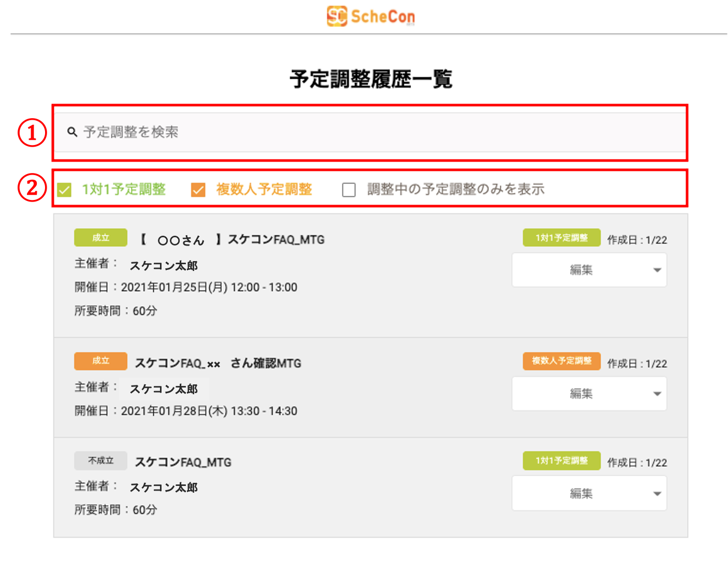The image size is (728, 574).
Task: Open the 編集 dropdown for the 不成立 entry
Action: pyautogui.click(x=589, y=494)
